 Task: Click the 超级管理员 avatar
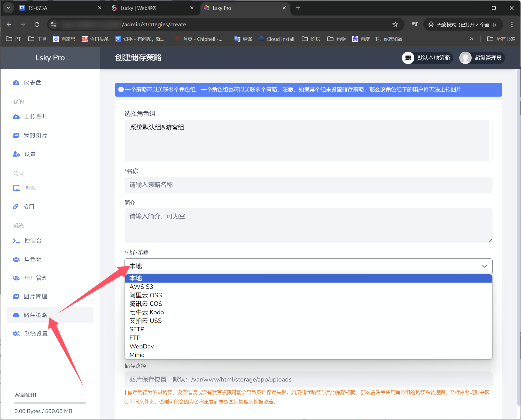point(465,58)
